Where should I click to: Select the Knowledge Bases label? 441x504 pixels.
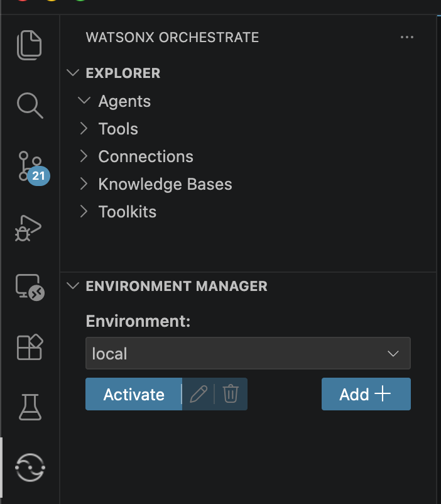165,184
